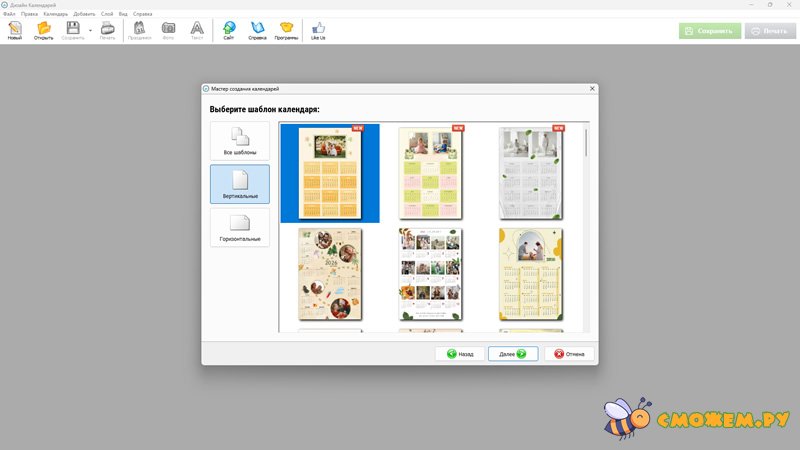
Task: Click the Сайт (Website) globe icon
Action: (x=229, y=30)
